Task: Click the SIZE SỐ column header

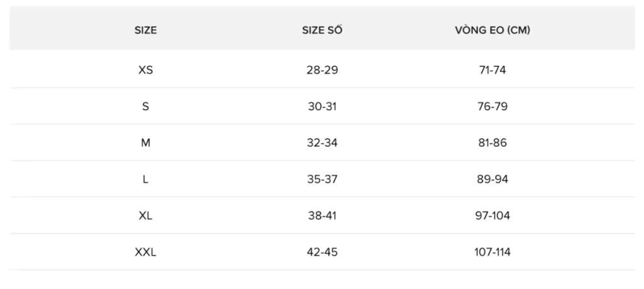Action: [323, 30]
